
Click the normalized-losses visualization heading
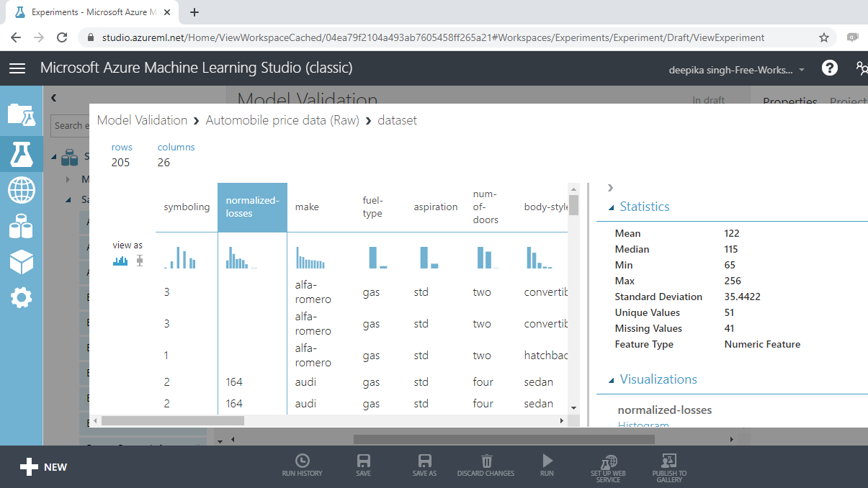[x=665, y=410]
